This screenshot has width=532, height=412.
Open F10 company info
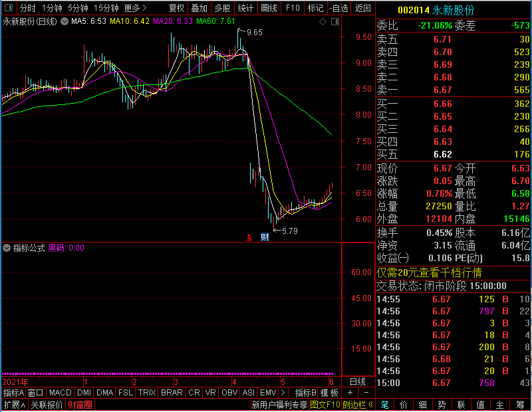pyautogui.click(x=293, y=8)
